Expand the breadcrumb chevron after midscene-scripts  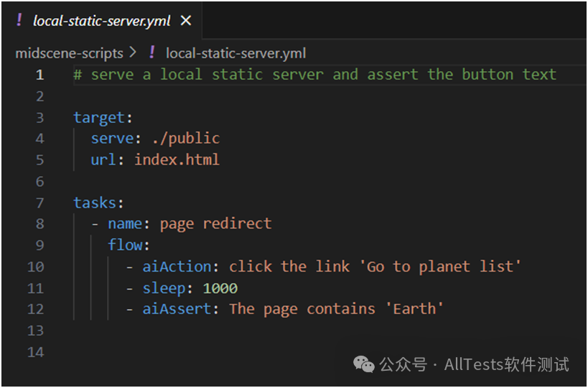point(132,52)
